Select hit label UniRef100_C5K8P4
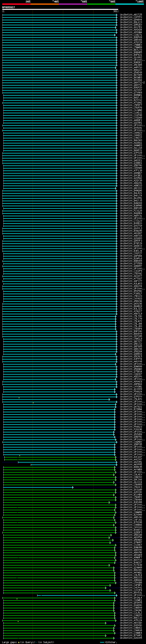This screenshot has width=146, height=644. [131, 329]
